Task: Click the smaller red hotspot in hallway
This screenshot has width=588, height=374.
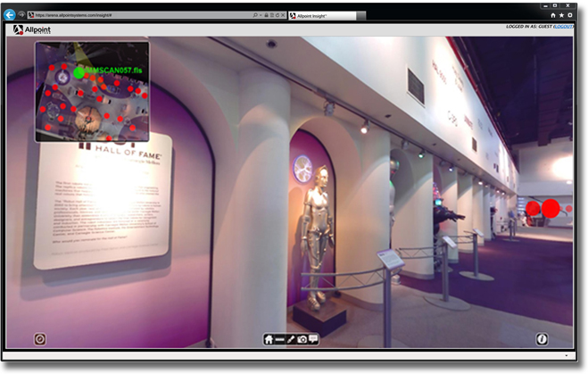Action: (x=533, y=209)
